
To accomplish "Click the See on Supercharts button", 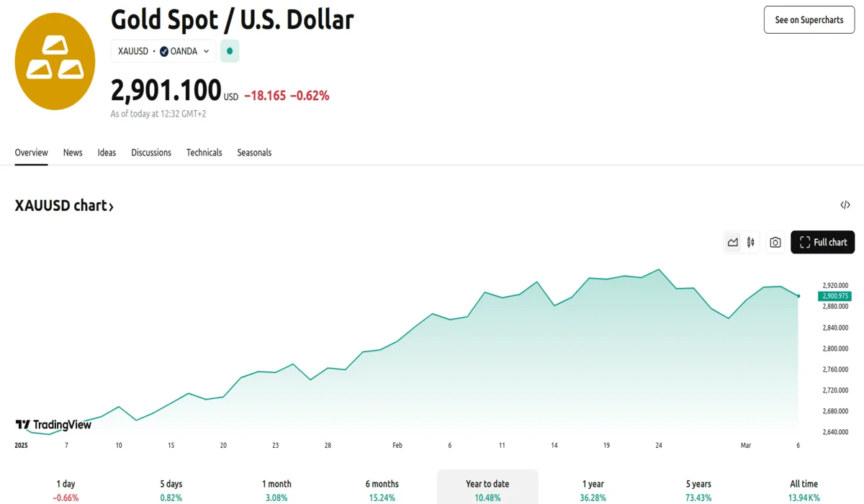I will 809,20.
